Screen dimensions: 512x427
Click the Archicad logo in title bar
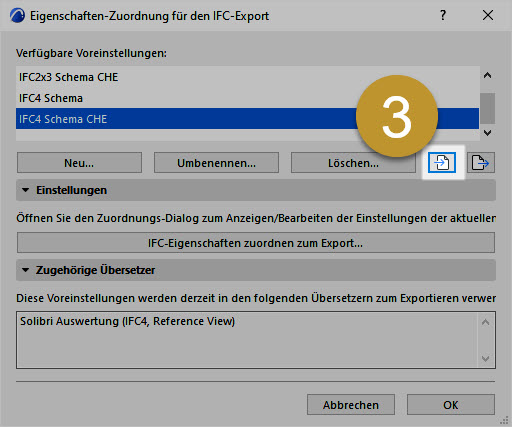tap(17, 16)
